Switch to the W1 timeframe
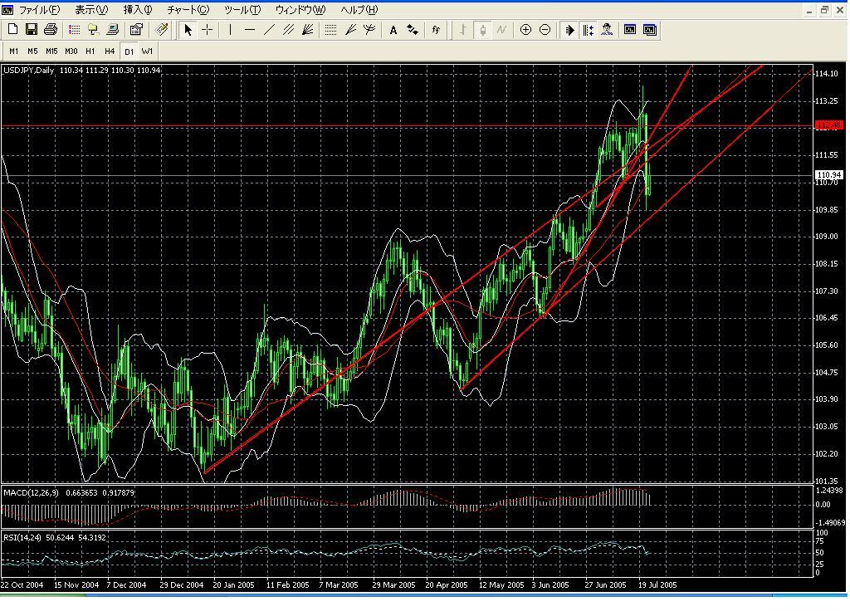Image resolution: width=850 pixels, height=616 pixels. pos(147,51)
